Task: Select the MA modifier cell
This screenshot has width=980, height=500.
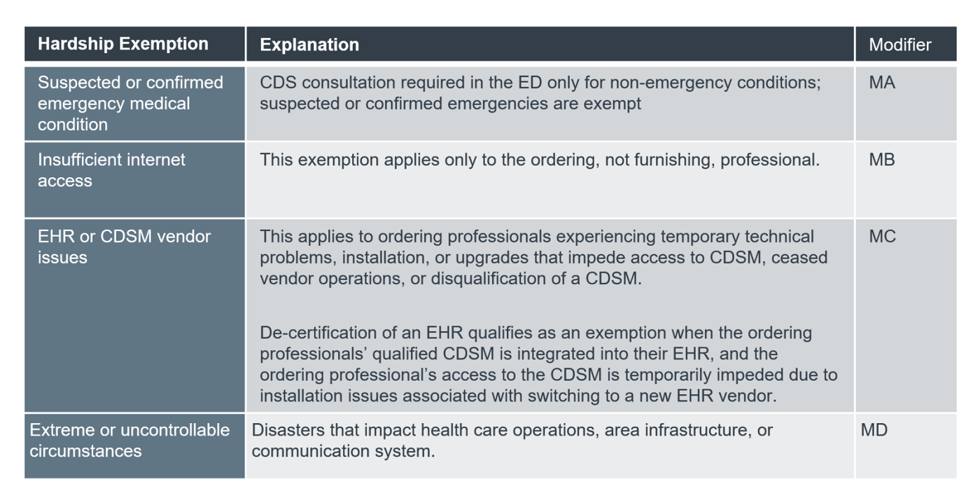Action: (882, 83)
